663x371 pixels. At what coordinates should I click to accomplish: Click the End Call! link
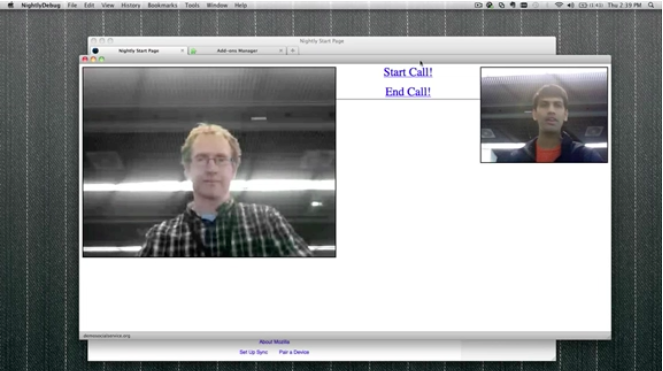pyautogui.click(x=408, y=92)
